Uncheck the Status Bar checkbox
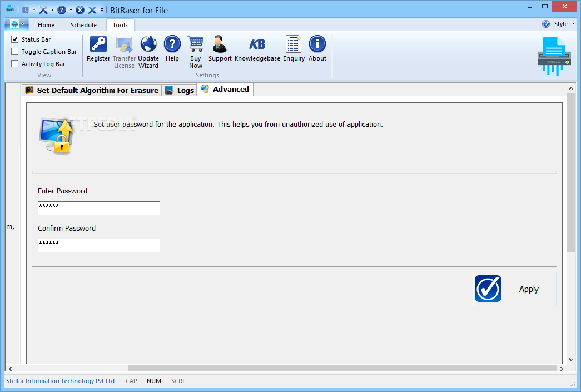 15,39
